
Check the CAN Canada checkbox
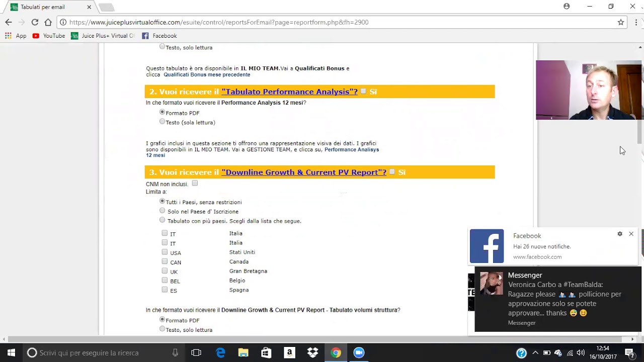tap(165, 261)
